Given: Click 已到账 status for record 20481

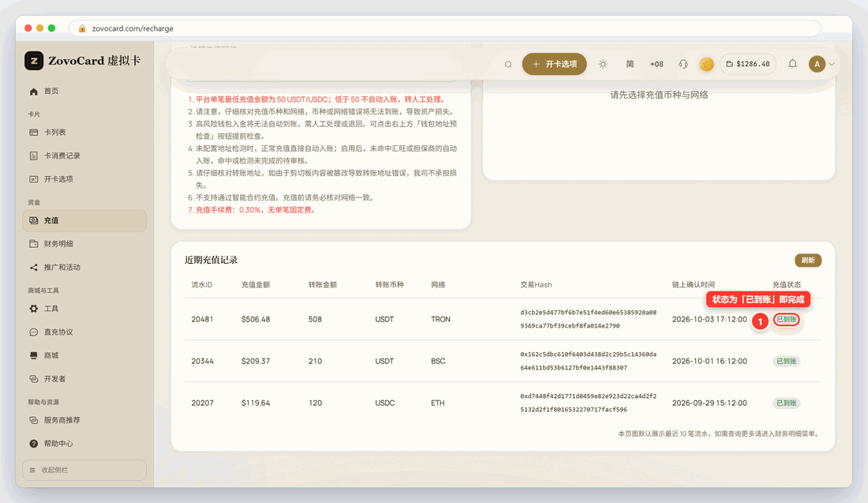Looking at the screenshot, I should coord(786,319).
